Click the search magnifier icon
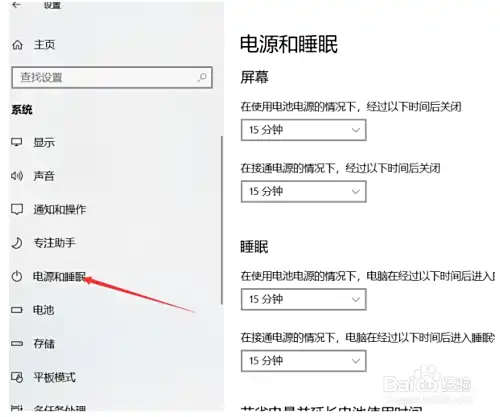Screen dimensions: 500x417 pyautogui.click(x=201, y=78)
